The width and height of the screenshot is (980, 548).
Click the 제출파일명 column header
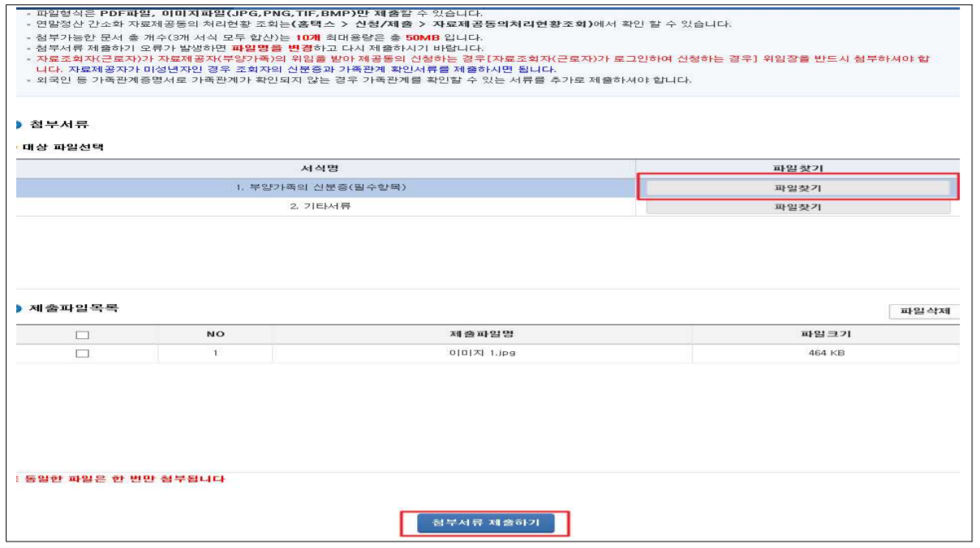[x=482, y=334]
